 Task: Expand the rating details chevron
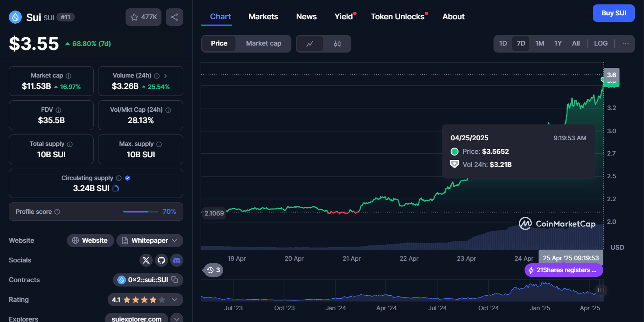tap(175, 300)
